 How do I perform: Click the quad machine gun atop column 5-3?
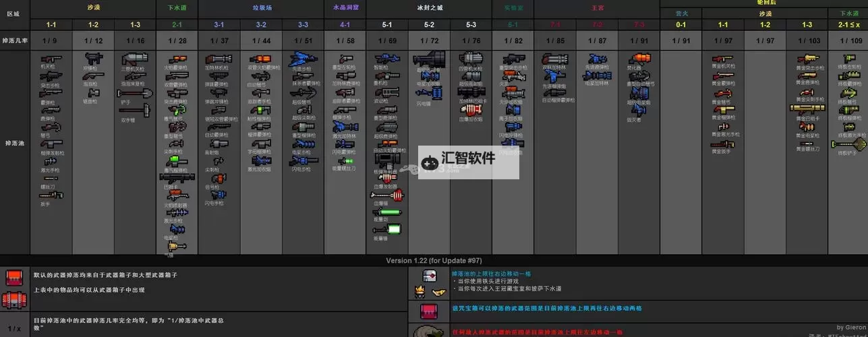click(471, 59)
